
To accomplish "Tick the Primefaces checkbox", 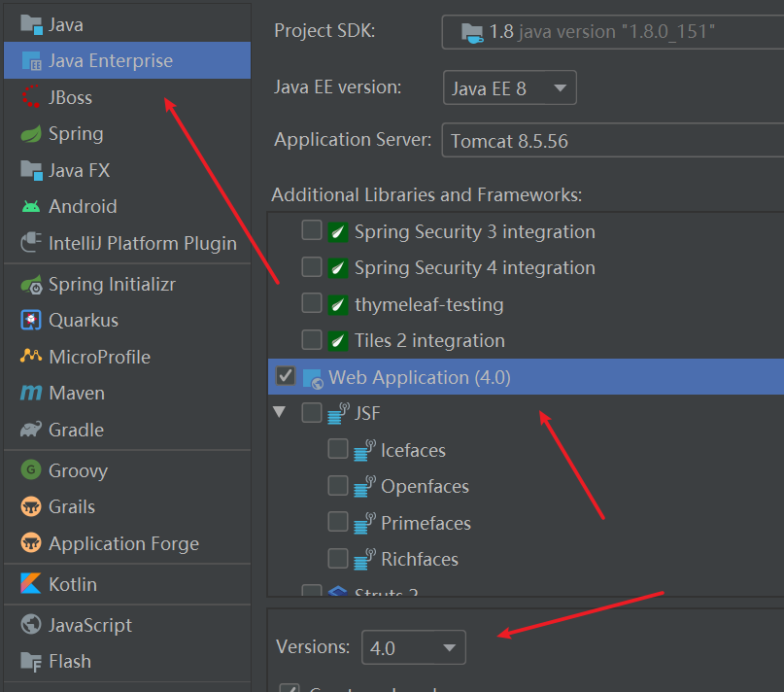I will [x=338, y=523].
